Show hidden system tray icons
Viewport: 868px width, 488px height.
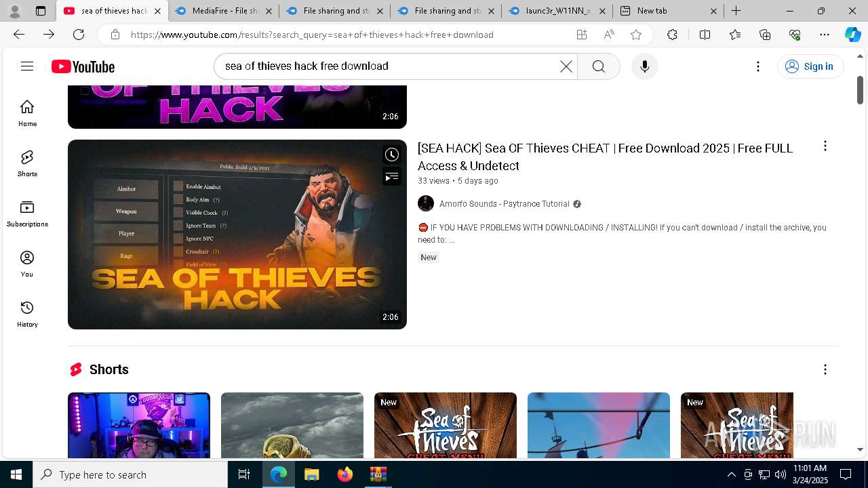point(731,474)
